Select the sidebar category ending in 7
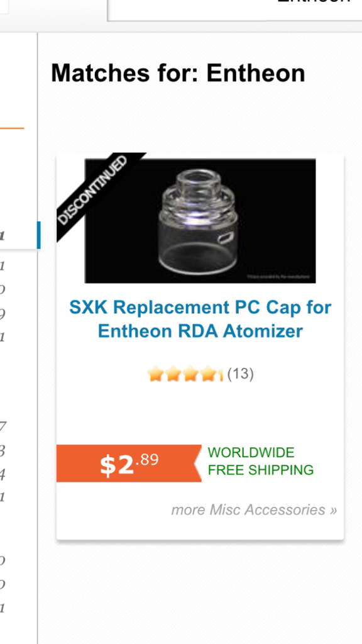Screen dimensions: 362x644 [3, 427]
